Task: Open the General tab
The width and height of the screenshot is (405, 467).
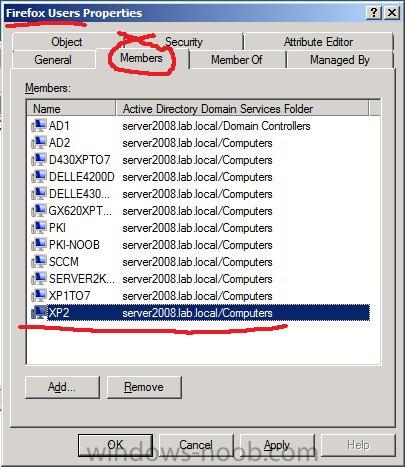Action: click(53, 60)
